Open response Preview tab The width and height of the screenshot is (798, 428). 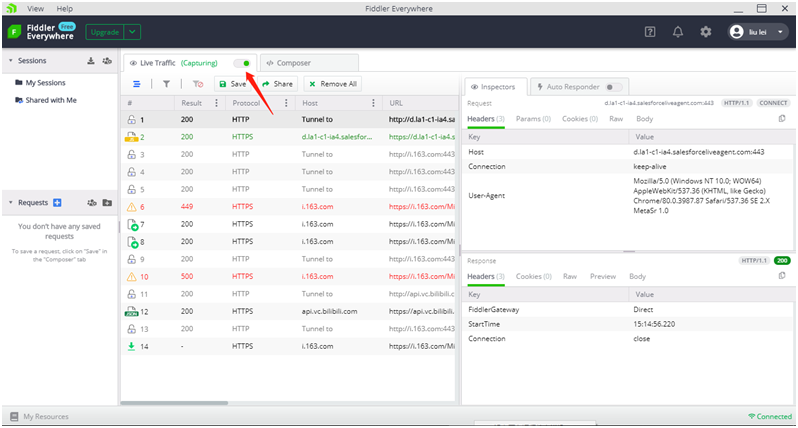click(603, 276)
